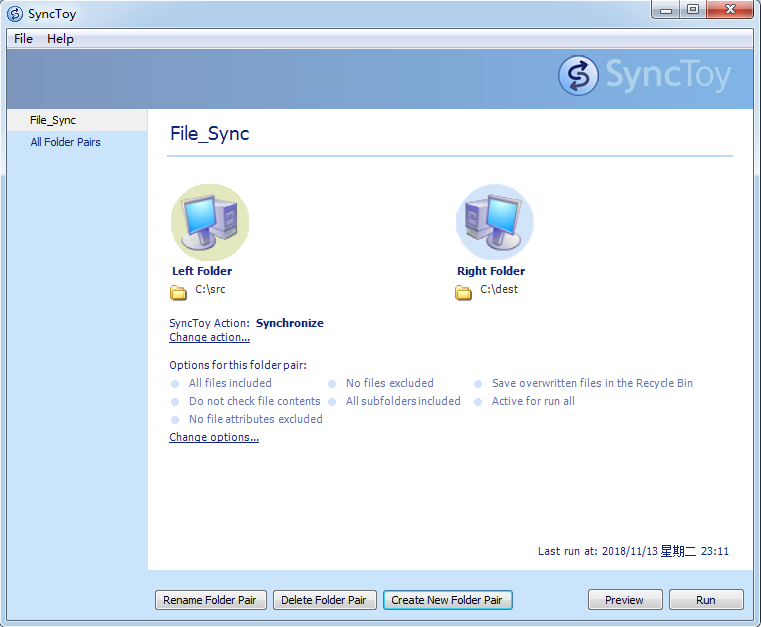Close the SyncToy window
The height and width of the screenshot is (627, 761).
click(x=730, y=9)
